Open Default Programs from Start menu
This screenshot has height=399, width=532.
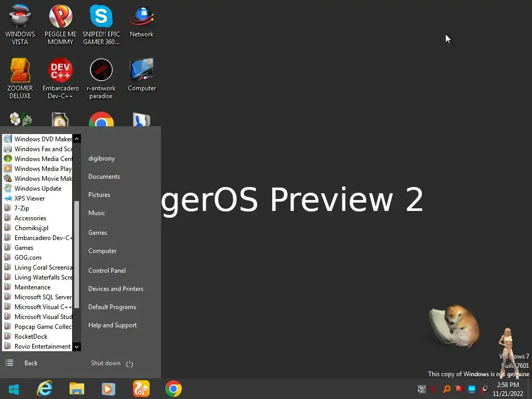[x=112, y=307]
